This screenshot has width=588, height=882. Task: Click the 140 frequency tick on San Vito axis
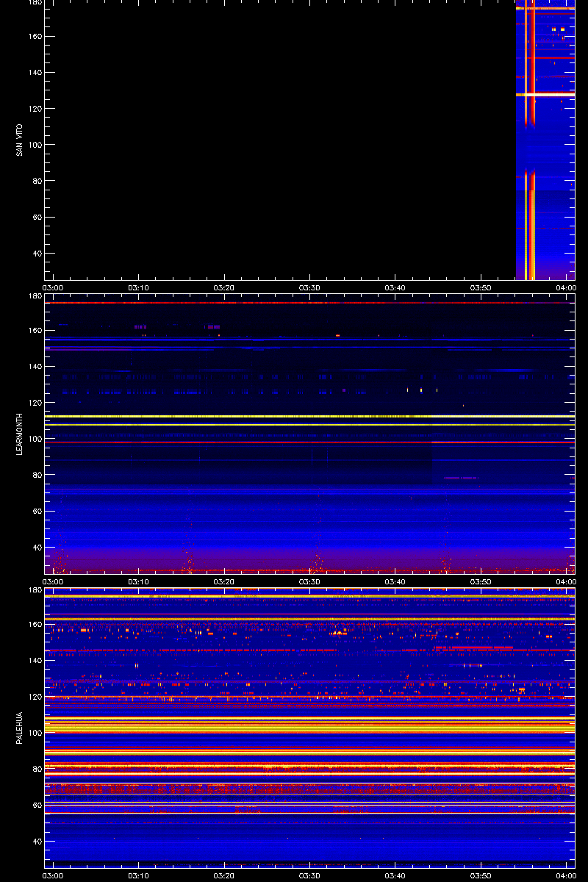point(34,72)
